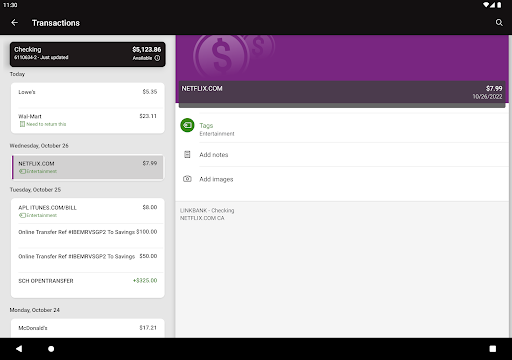Tap Add notes
Viewport: 512px width, 360px height.
tap(343, 155)
